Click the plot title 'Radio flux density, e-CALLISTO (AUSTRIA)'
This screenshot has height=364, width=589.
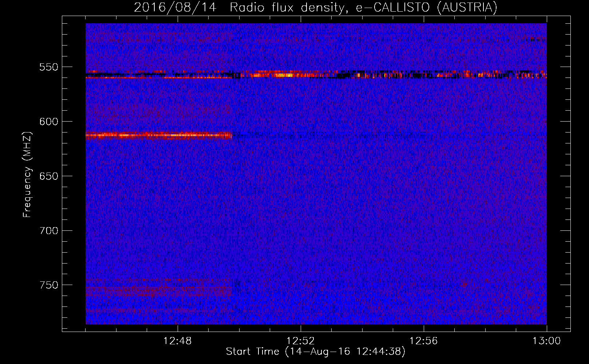tap(363, 7)
